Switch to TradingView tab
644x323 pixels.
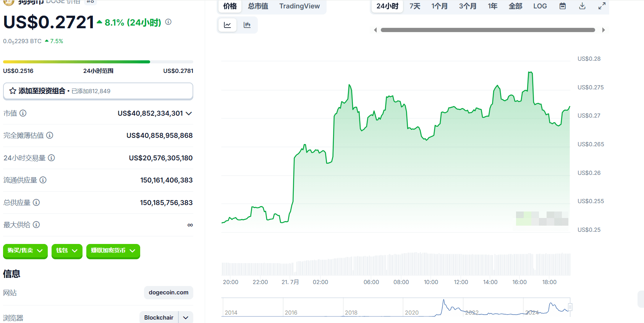coord(299,6)
